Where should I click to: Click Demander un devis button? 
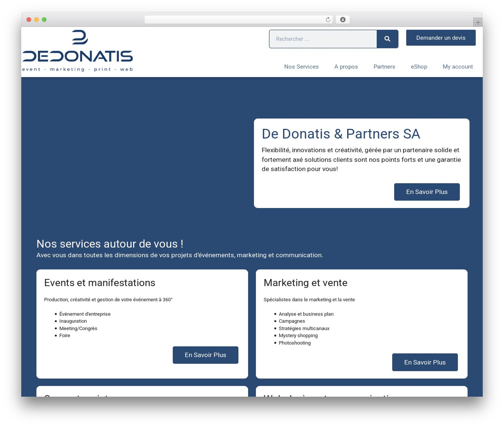pyautogui.click(x=441, y=38)
